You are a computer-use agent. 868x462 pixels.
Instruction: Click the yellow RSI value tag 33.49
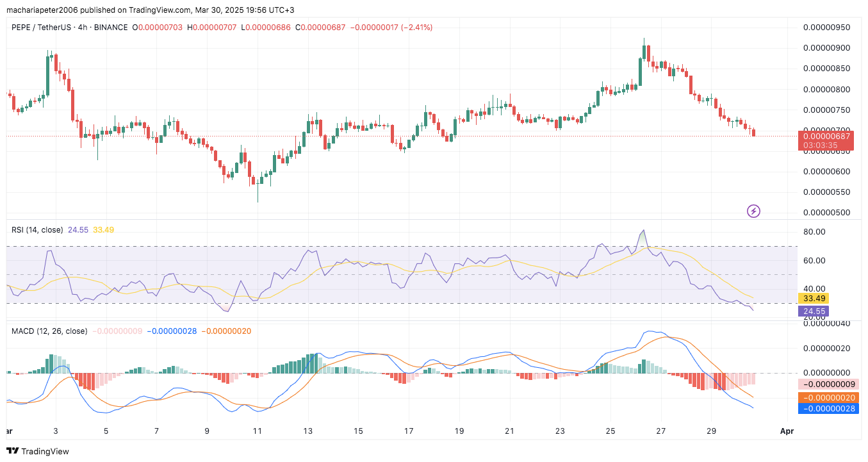(813, 298)
